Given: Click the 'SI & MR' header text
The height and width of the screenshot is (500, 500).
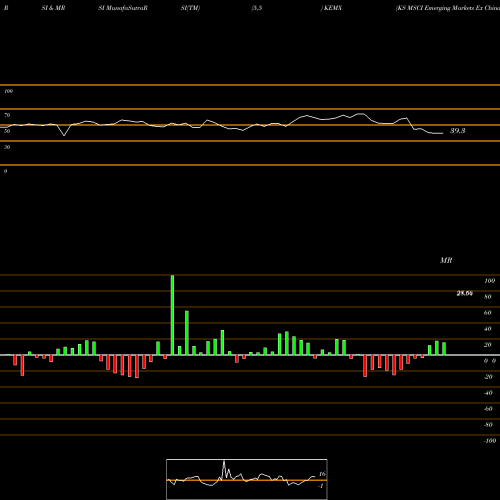Looking at the screenshot, I should tap(53, 8).
